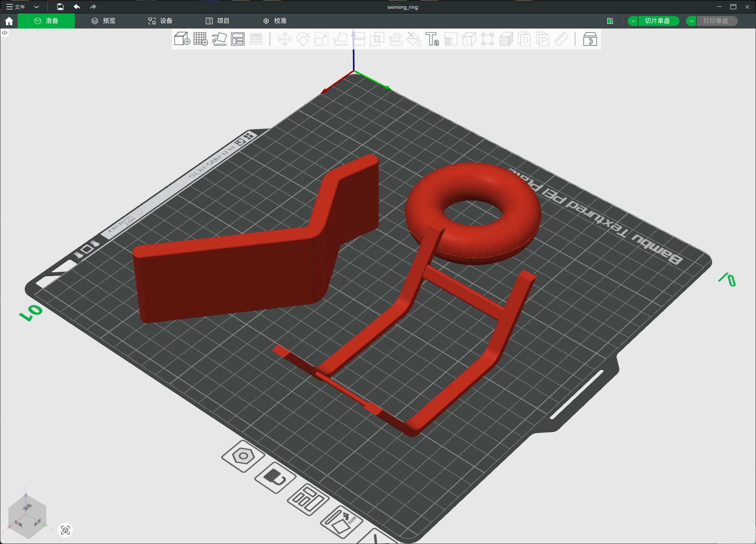The height and width of the screenshot is (544, 756).
Task: Click the 切片单盘 button
Action: pos(658,21)
